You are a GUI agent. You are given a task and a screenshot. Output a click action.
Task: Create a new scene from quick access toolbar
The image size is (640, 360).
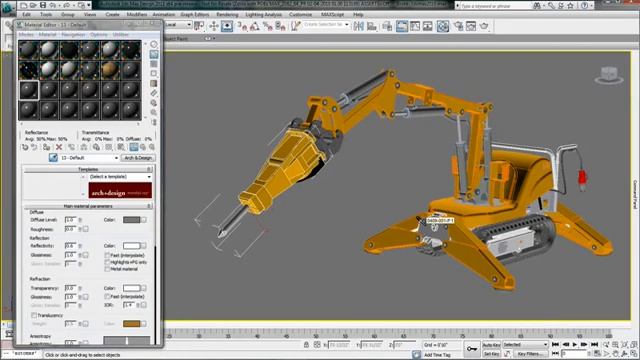tap(24, 6)
